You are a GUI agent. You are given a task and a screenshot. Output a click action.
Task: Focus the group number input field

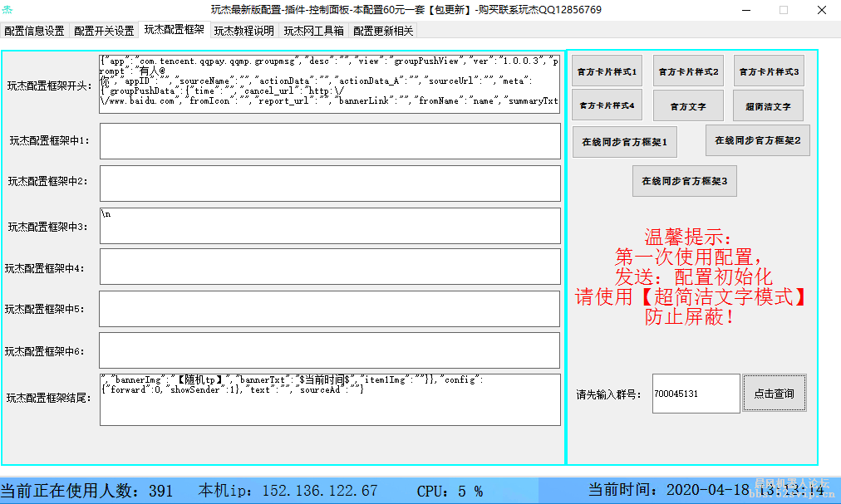[x=696, y=394]
